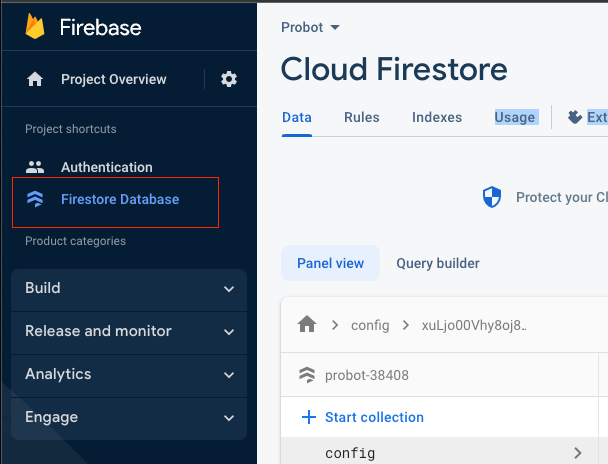
Task: Go to root via breadcrumb home icon
Action: point(308,325)
